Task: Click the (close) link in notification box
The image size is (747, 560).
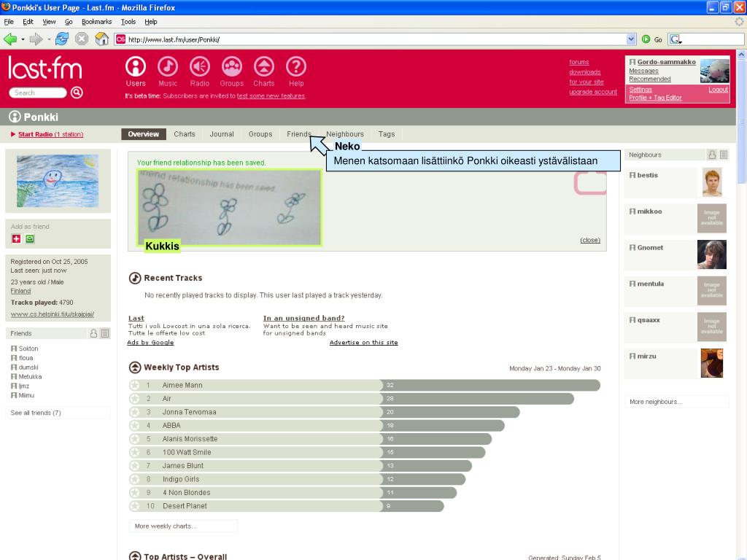Action: tap(590, 240)
